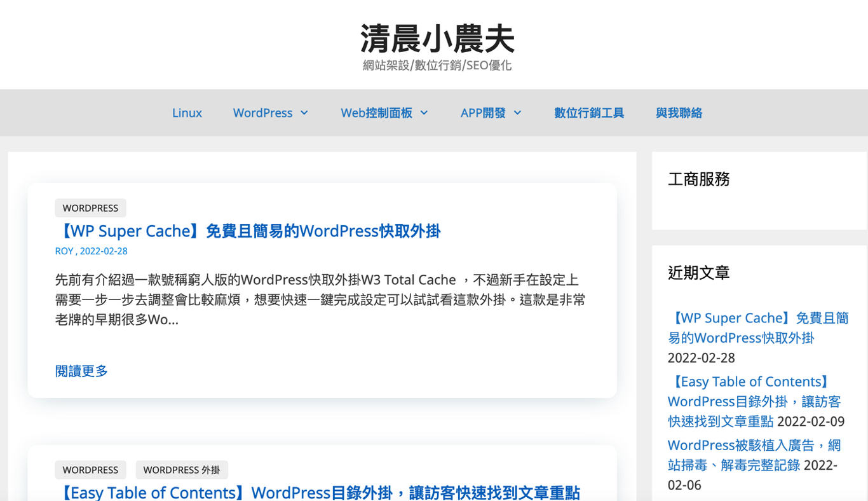Go to 數位行銷工具 page

click(x=589, y=113)
